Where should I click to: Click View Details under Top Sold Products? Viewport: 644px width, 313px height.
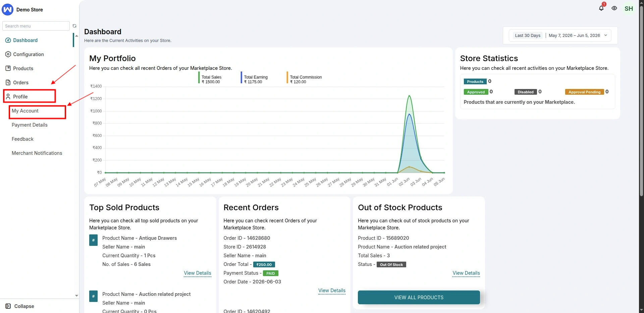click(198, 273)
